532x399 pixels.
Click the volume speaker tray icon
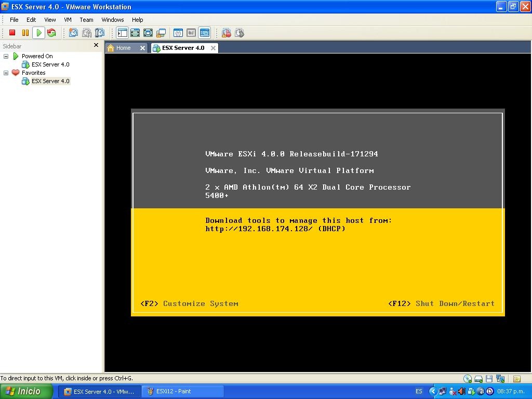click(462, 391)
